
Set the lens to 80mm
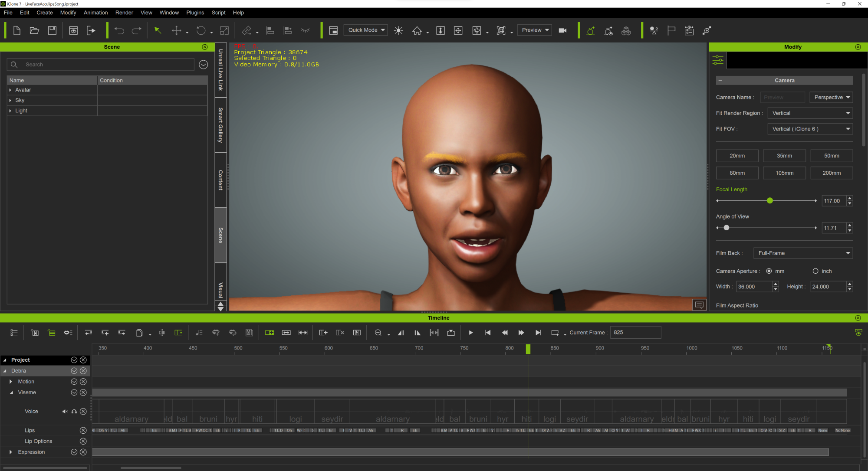click(737, 173)
